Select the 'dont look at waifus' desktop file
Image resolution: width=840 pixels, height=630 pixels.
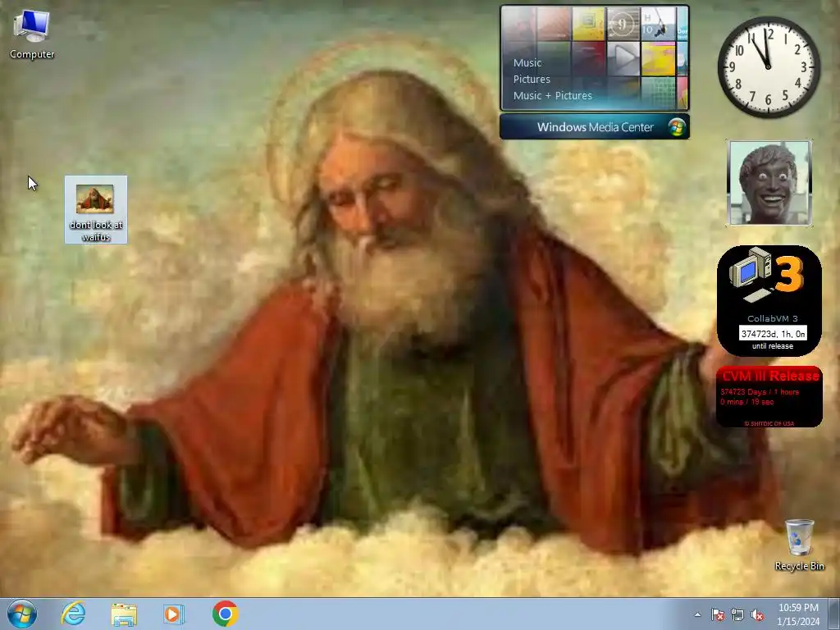96,209
